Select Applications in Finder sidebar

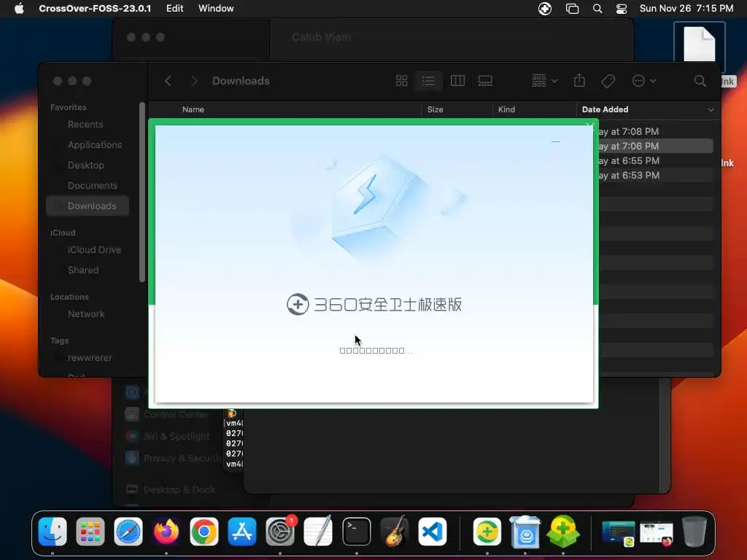pyautogui.click(x=94, y=145)
